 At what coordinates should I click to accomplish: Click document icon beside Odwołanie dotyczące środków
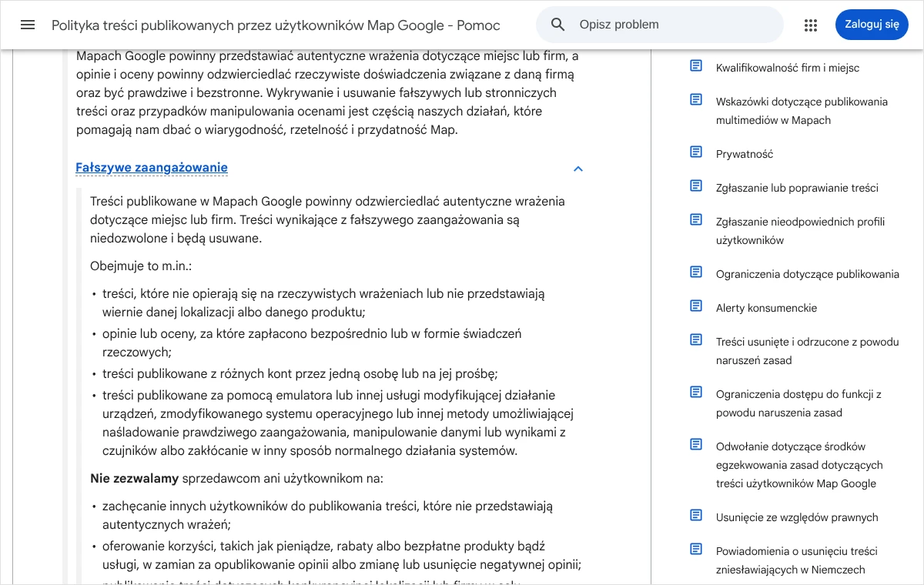coord(696,445)
